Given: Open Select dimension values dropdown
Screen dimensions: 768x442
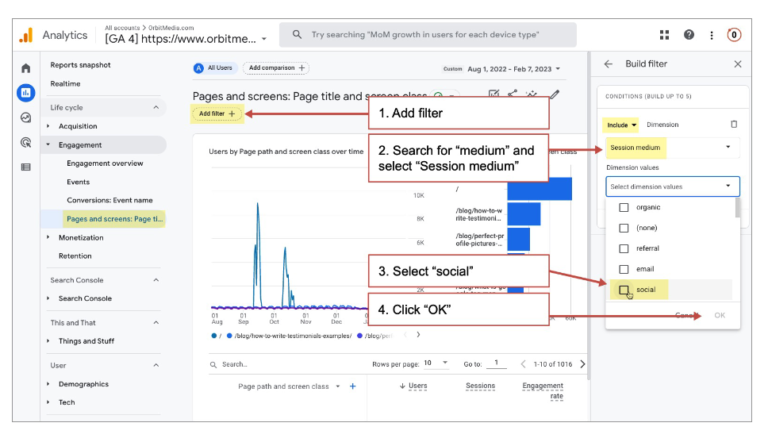Looking at the screenshot, I should (x=672, y=186).
